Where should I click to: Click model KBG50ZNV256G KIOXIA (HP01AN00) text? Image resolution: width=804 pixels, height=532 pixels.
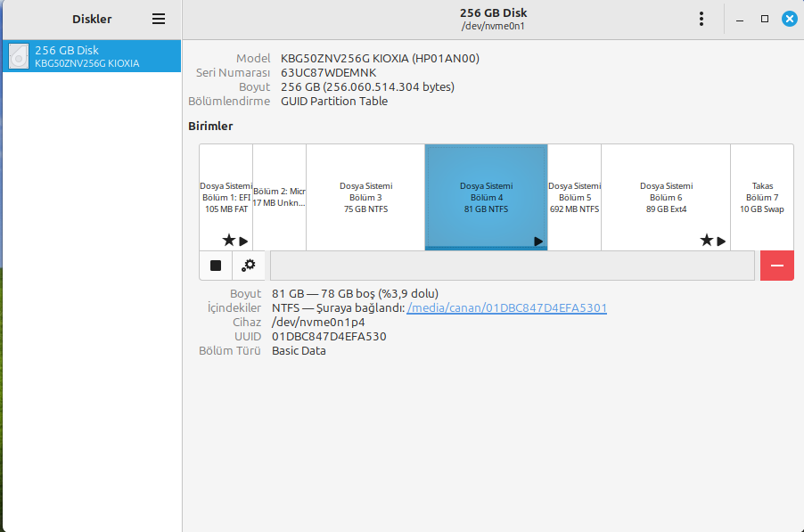click(x=380, y=59)
